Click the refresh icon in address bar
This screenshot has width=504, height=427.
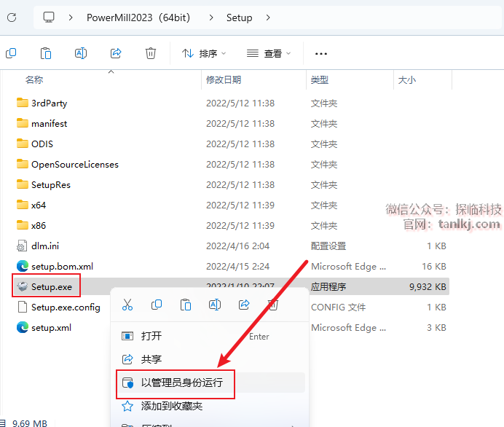[12, 17]
